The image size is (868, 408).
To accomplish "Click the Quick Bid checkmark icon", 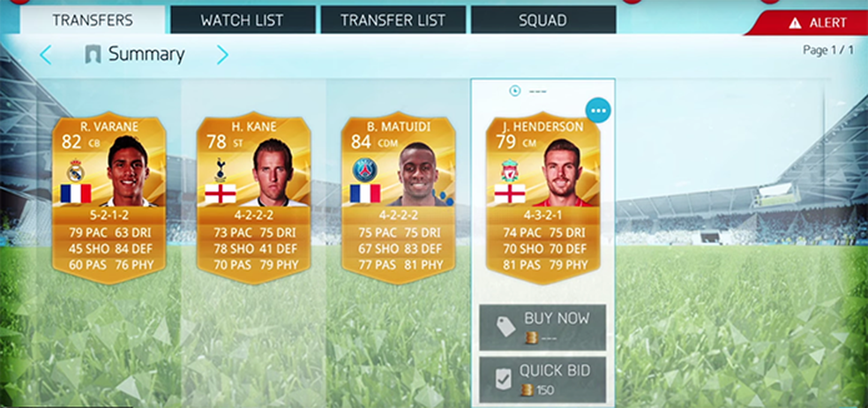I will coord(503,380).
